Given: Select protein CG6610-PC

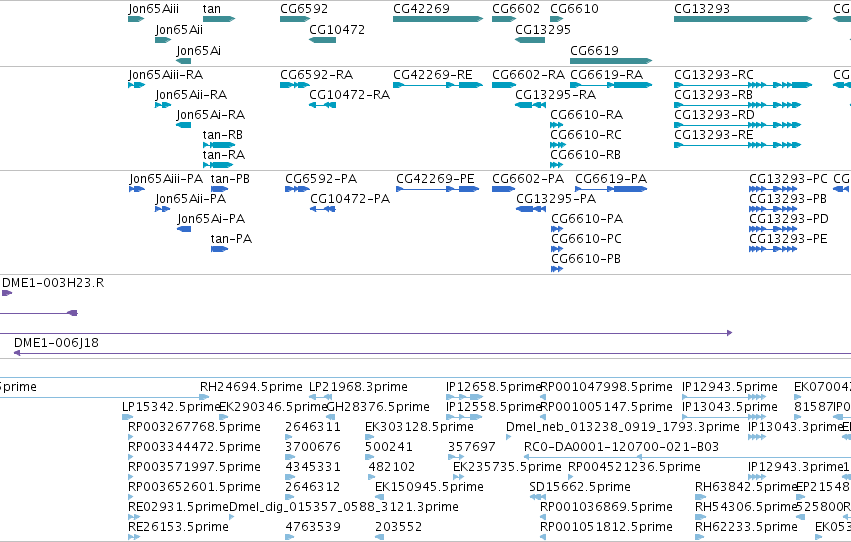Looking at the screenshot, I should (x=557, y=250).
